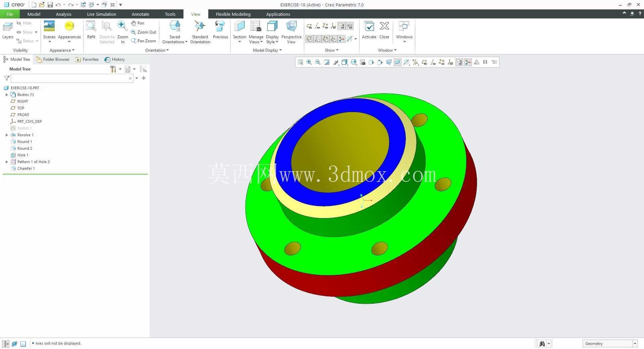The height and width of the screenshot is (349, 644).
Task: Toggle annotation display in ribbon Show group
Action: point(341,26)
